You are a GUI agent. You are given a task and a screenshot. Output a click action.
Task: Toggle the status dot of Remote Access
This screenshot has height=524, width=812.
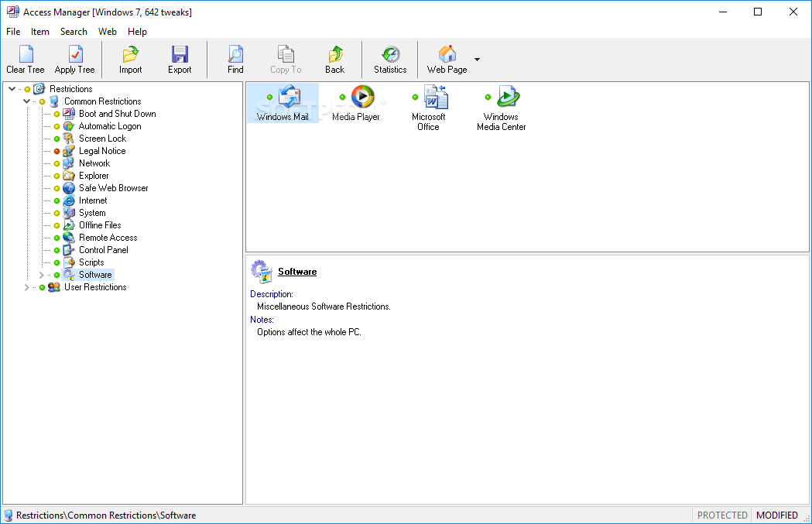57,238
